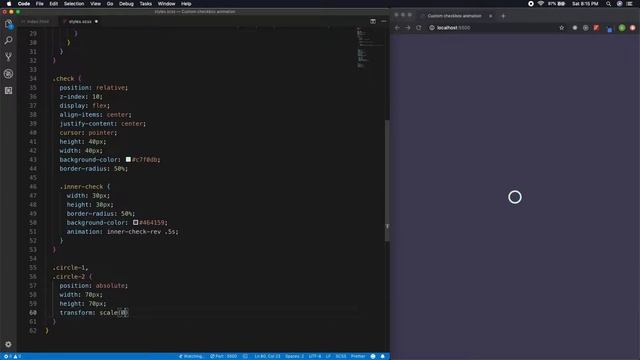
Task: Click the 'transform: scale' line
Action: [x=93, y=313]
